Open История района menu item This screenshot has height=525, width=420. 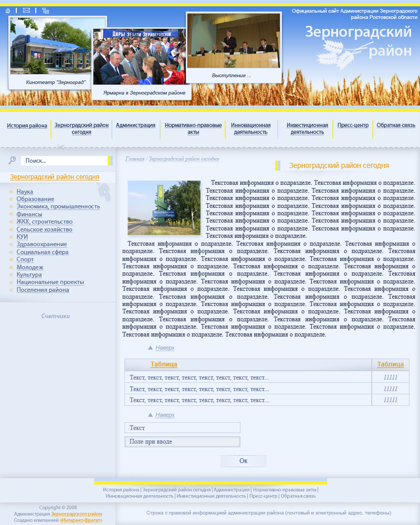(27, 125)
